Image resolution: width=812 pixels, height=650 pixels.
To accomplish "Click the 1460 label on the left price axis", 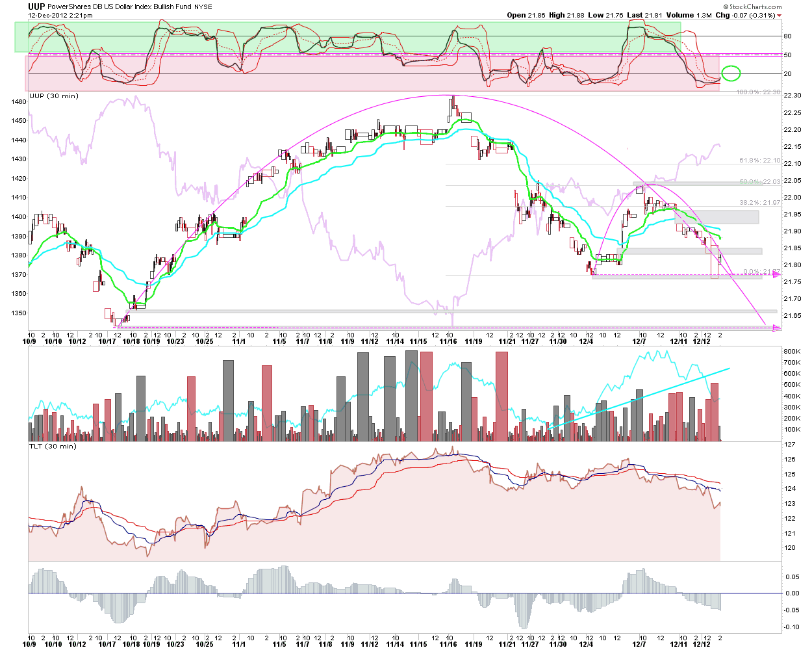I will pyautogui.click(x=19, y=102).
